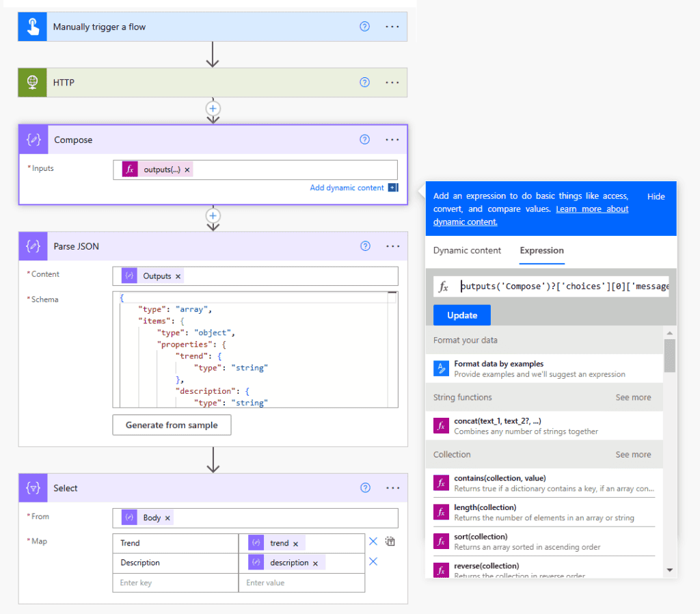
Task: Select the Expression tab
Action: [x=541, y=250]
